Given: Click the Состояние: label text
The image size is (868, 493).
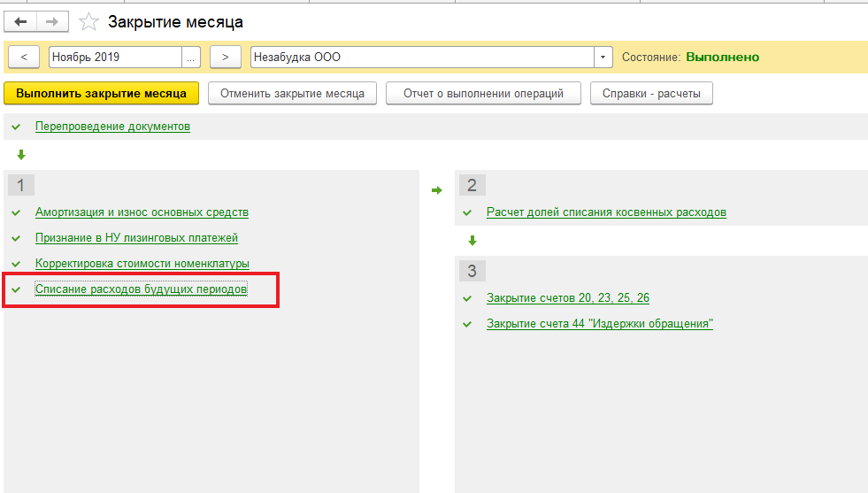Looking at the screenshot, I should click(x=651, y=57).
